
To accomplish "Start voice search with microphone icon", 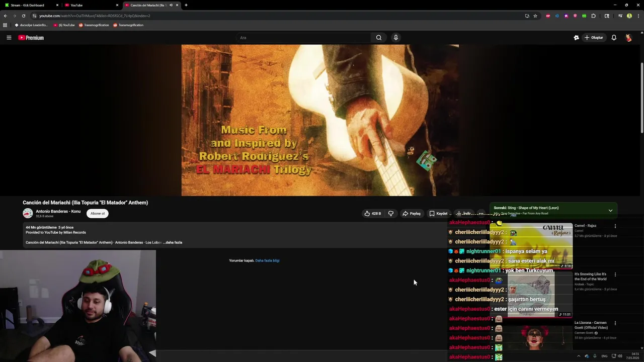I will pyautogui.click(x=396, y=38).
